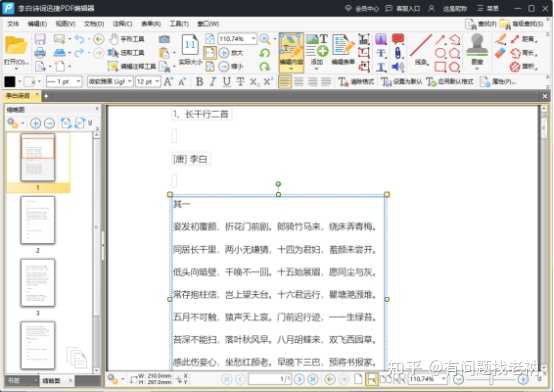The height and width of the screenshot is (392, 554).
Task: Click the paperclip attach file icon
Action: (x=398, y=53)
